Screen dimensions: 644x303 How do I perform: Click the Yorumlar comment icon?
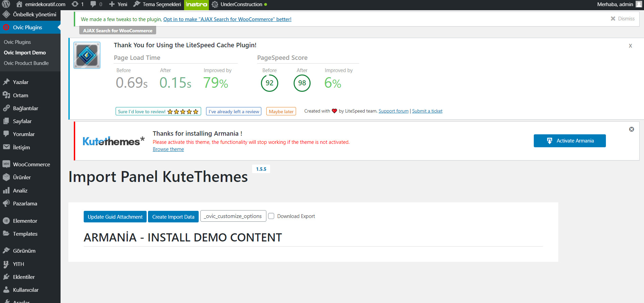click(6, 134)
